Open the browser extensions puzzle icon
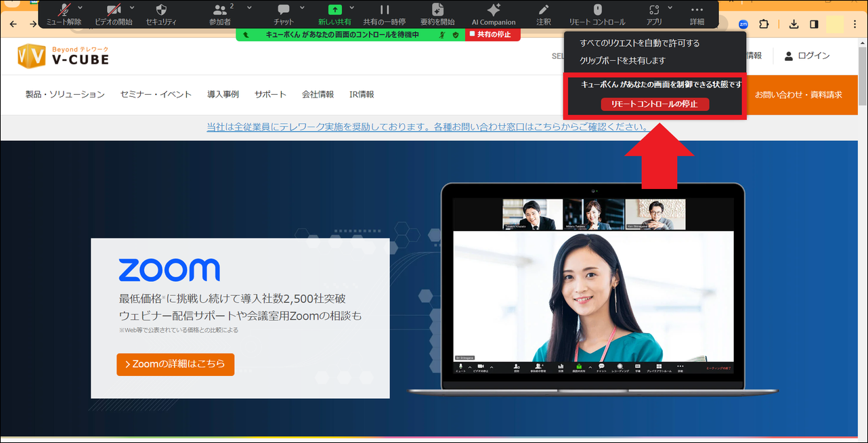Viewport: 868px width, 443px height. pyautogui.click(x=764, y=24)
